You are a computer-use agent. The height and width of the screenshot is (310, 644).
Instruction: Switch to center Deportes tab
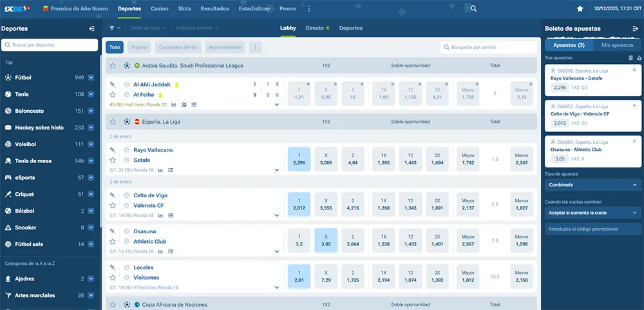tap(351, 28)
